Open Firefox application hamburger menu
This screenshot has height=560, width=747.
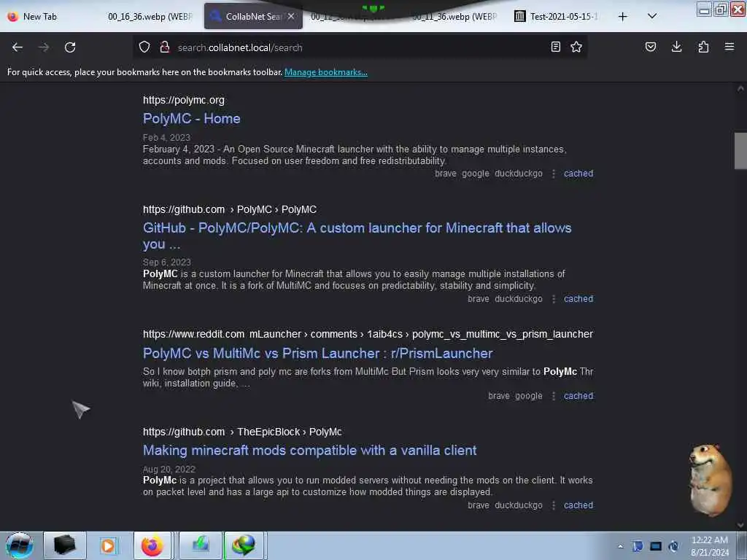click(x=729, y=47)
